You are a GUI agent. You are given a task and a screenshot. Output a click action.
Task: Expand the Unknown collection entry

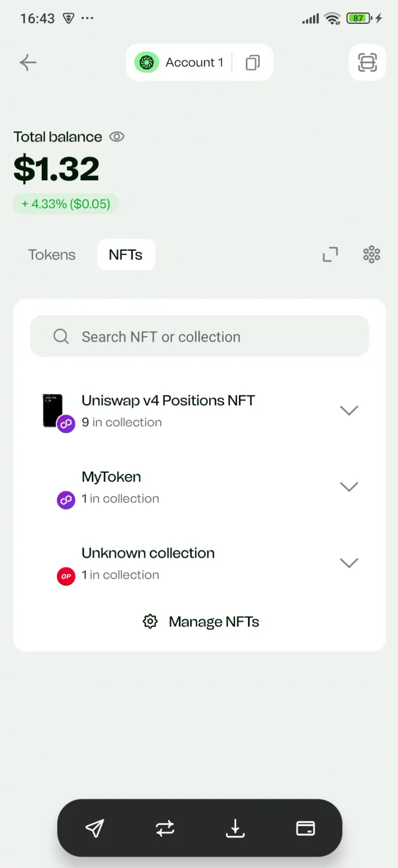[x=349, y=562]
